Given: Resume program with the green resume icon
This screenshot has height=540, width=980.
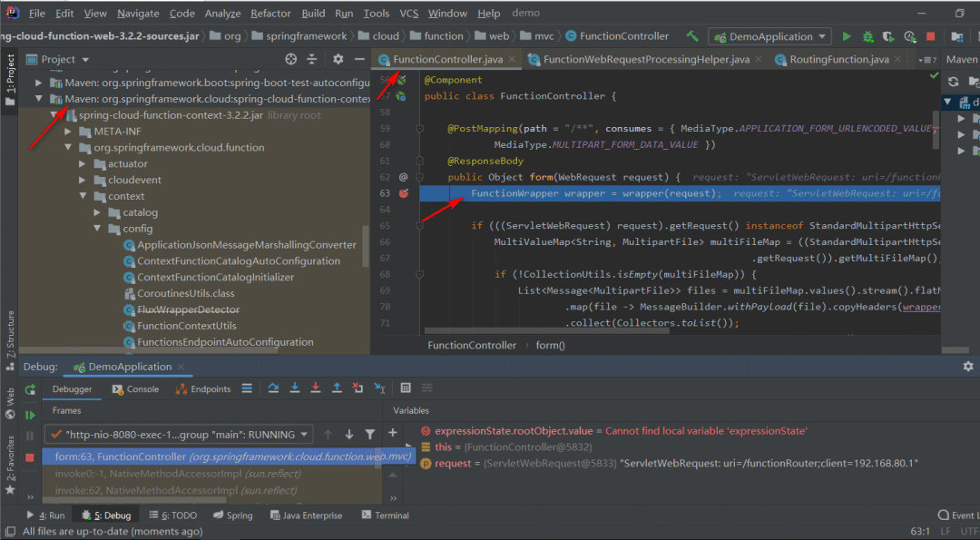Looking at the screenshot, I should tap(29, 415).
